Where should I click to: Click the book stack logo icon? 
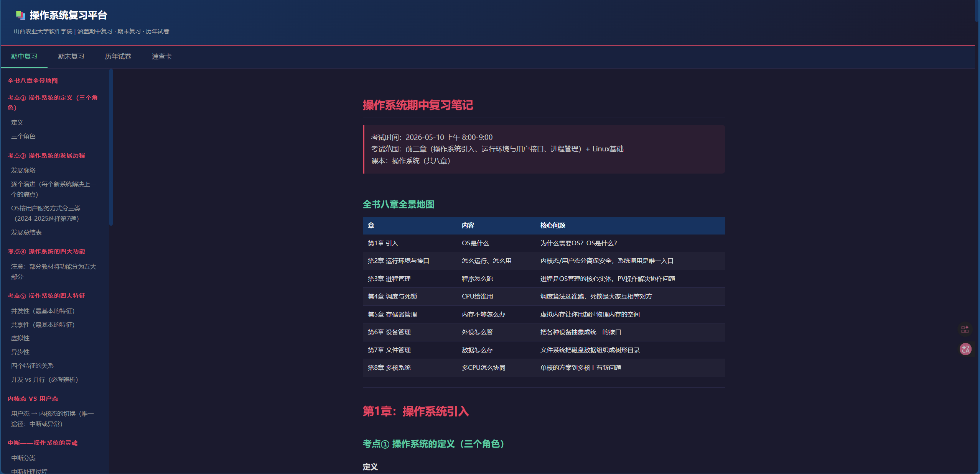click(x=20, y=15)
